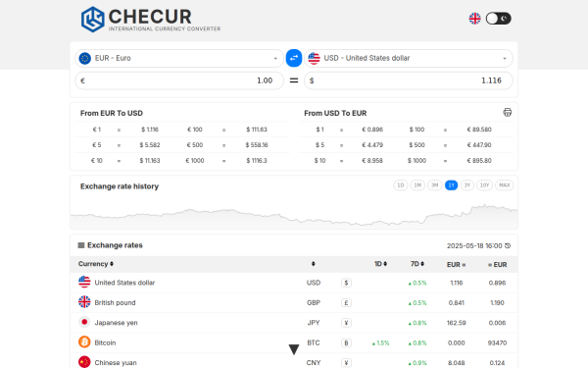Select the 3M history range

pyautogui.click(x=434, y=185)
